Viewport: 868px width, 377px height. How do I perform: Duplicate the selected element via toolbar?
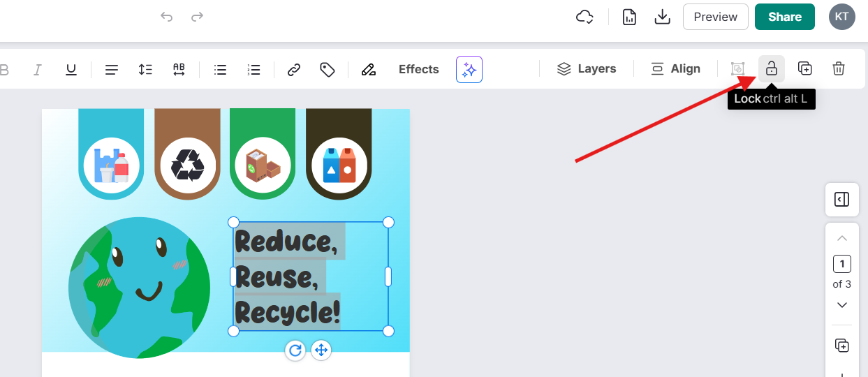805,68
